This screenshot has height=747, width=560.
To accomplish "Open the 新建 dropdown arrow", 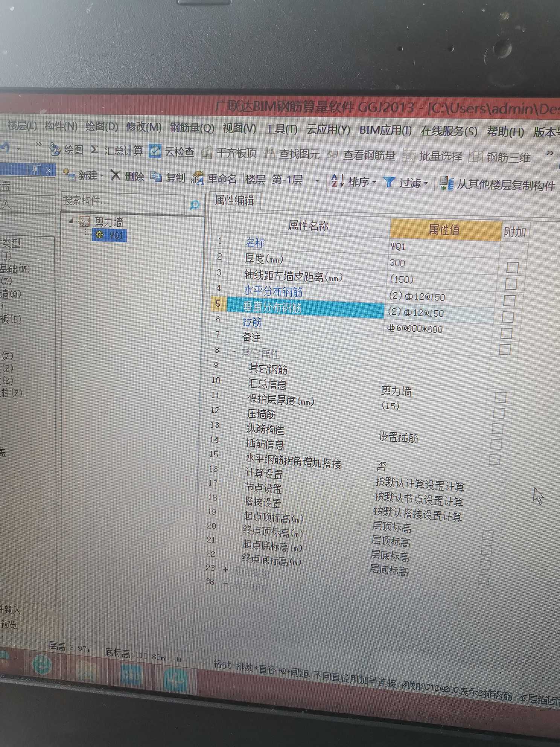I will pos(102,176).
